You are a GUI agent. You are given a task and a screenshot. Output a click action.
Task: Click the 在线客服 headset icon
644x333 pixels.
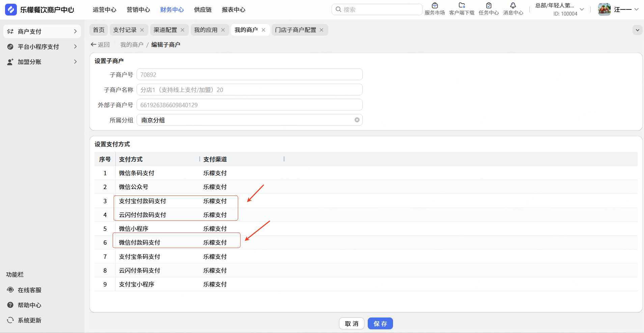pos(10,290)
